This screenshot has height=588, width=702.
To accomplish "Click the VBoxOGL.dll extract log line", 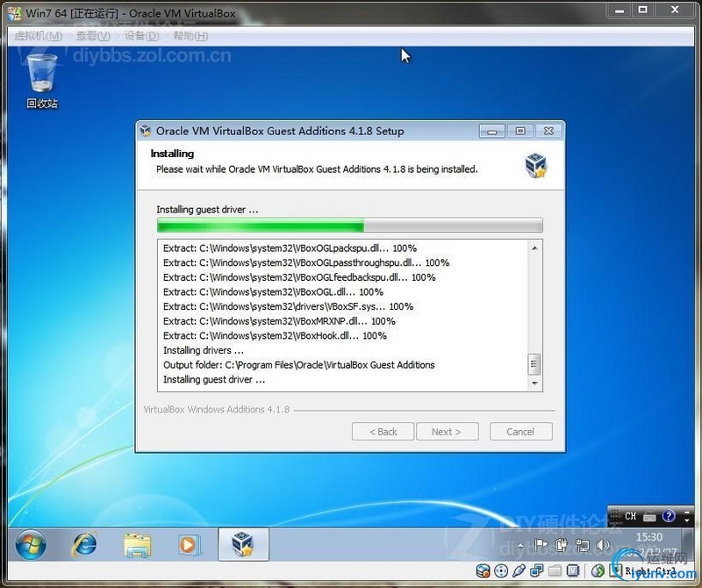I will (273, 292).
